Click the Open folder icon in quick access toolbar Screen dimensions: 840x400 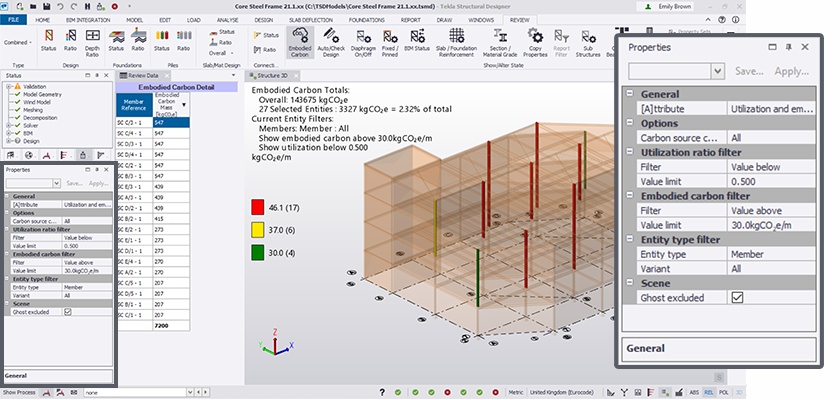pos(33,6)
